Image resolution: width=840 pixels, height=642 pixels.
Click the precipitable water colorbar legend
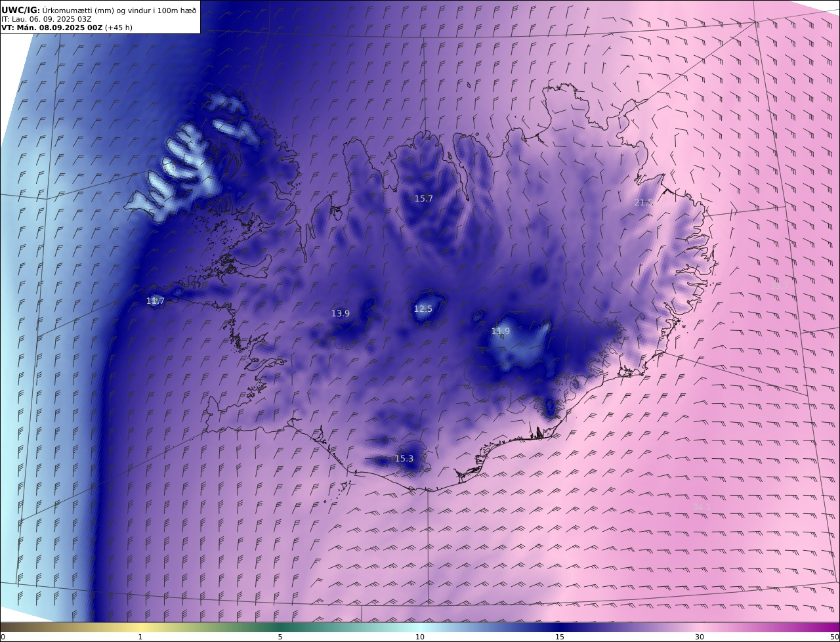click(x=420, y=627)
